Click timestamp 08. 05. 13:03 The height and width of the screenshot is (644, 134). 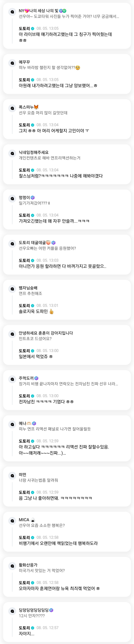pyautogui.click(x=47, y=260)
